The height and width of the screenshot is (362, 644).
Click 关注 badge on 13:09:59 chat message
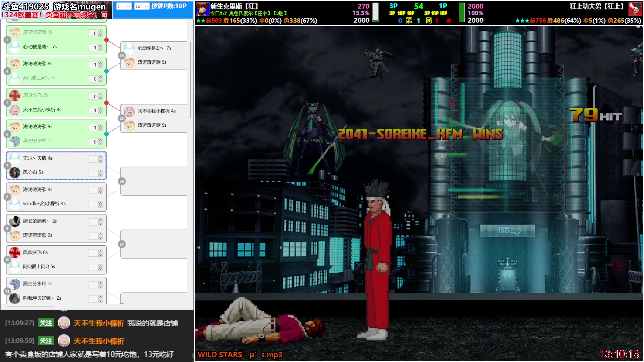click(x=46, y=341)
